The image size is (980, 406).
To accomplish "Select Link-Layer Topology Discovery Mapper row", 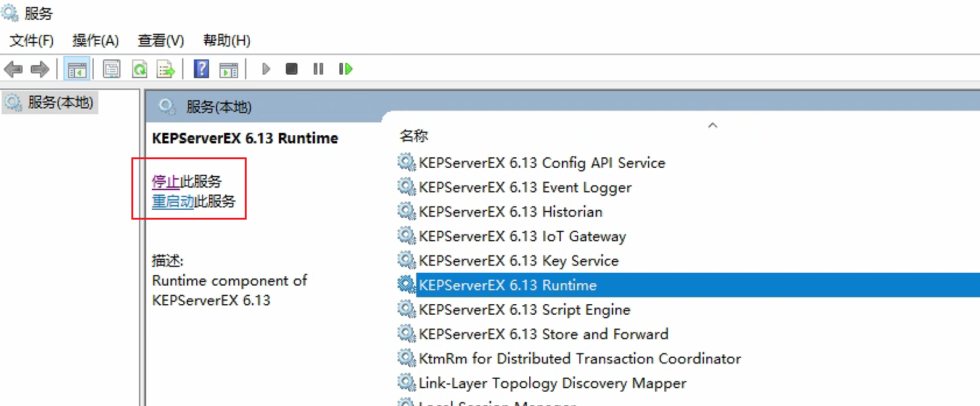I will coord(688,383).
